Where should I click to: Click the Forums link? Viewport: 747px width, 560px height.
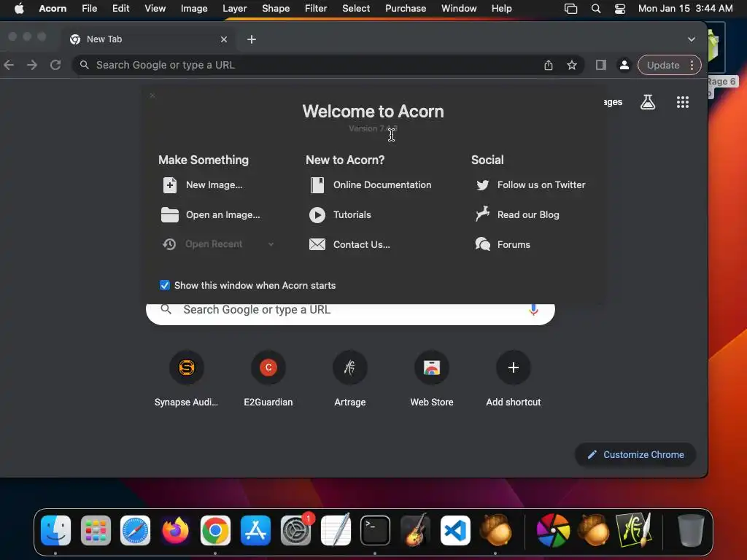pos(514,244)
